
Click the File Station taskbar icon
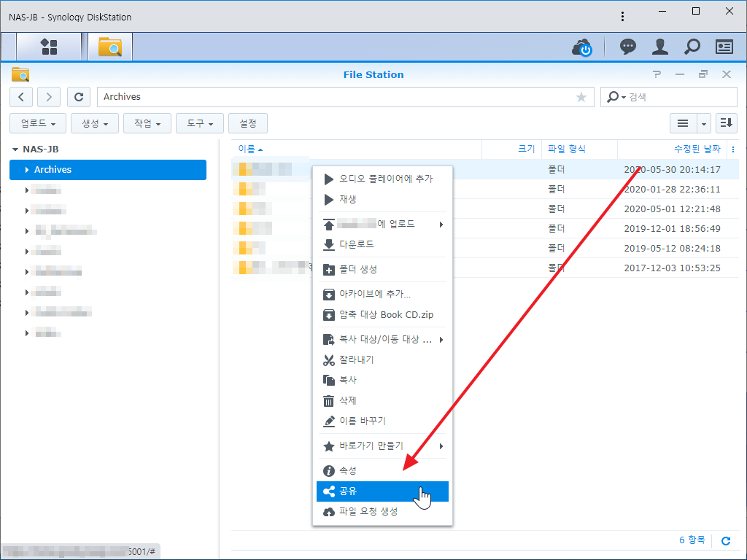(110, 47)
